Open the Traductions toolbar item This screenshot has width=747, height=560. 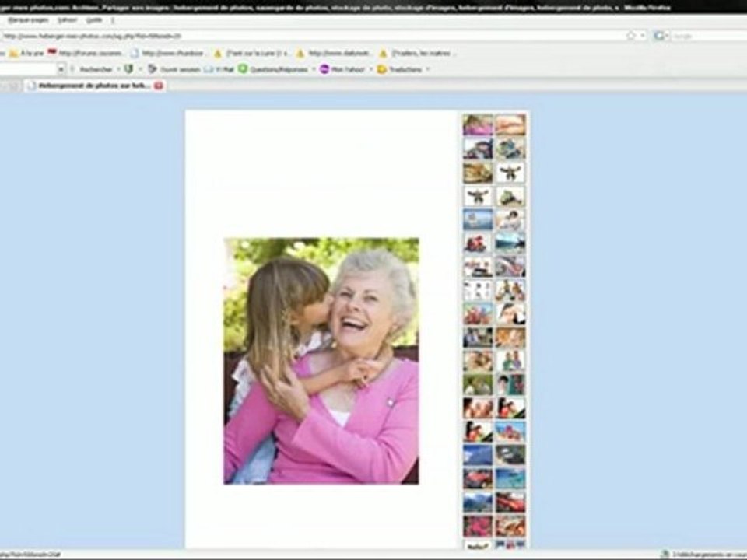tap(400, 69)
